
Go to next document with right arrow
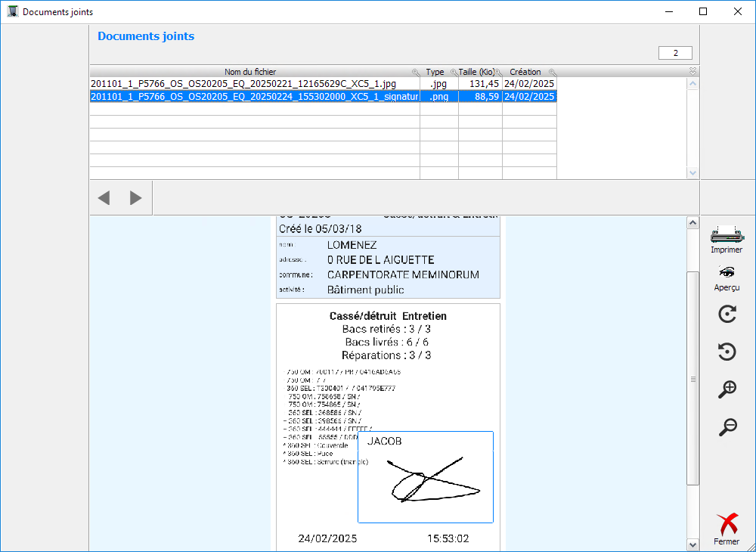[136, 198]
